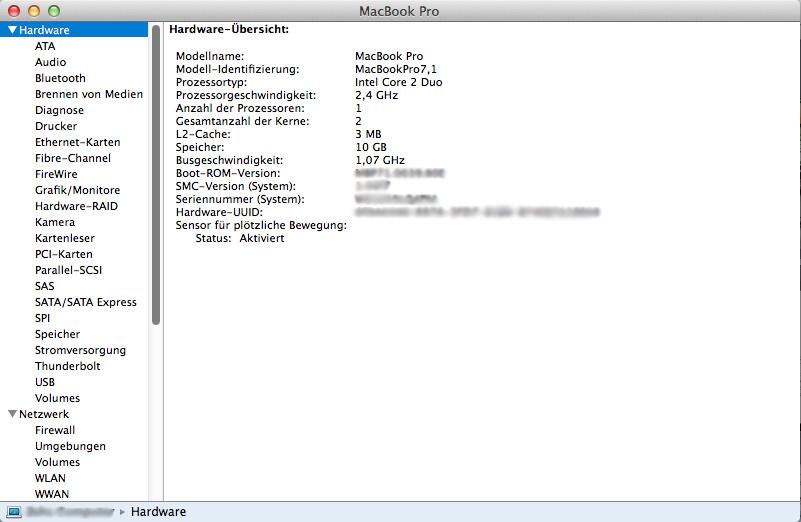
Task: Click the computer icon in path bar
Action: pyautogui.click(x=14, y=511)
